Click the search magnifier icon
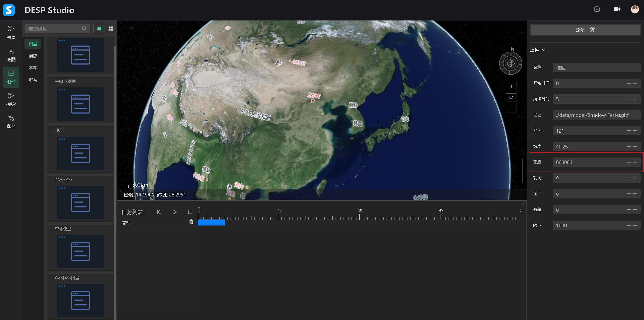The height and width of the screenshot is (320, 644). (84, 29)
